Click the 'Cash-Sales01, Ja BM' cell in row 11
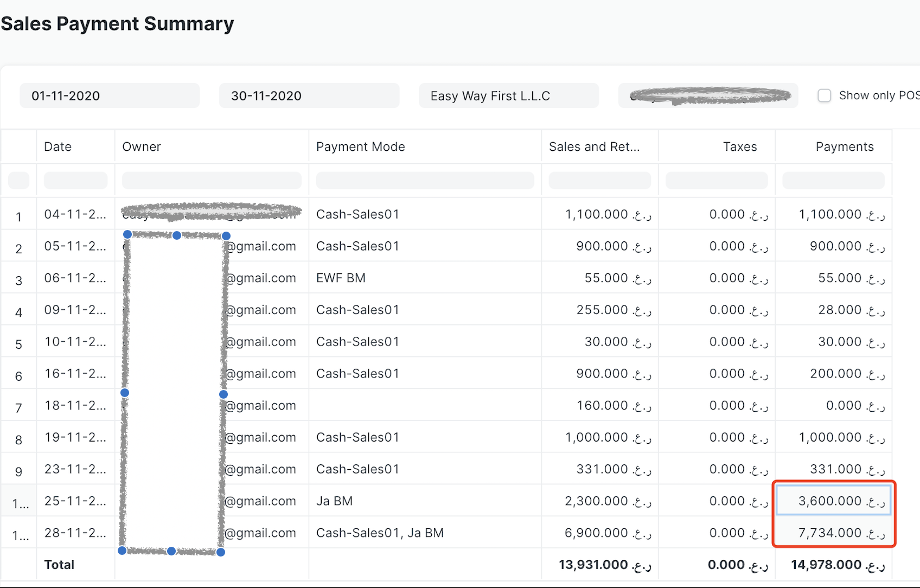920x588 pixels. 380,533
